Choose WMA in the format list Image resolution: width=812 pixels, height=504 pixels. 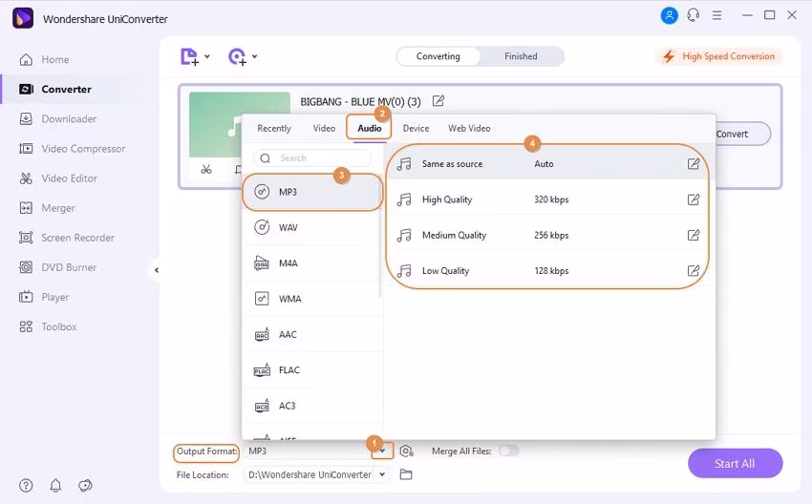[312, 299]
